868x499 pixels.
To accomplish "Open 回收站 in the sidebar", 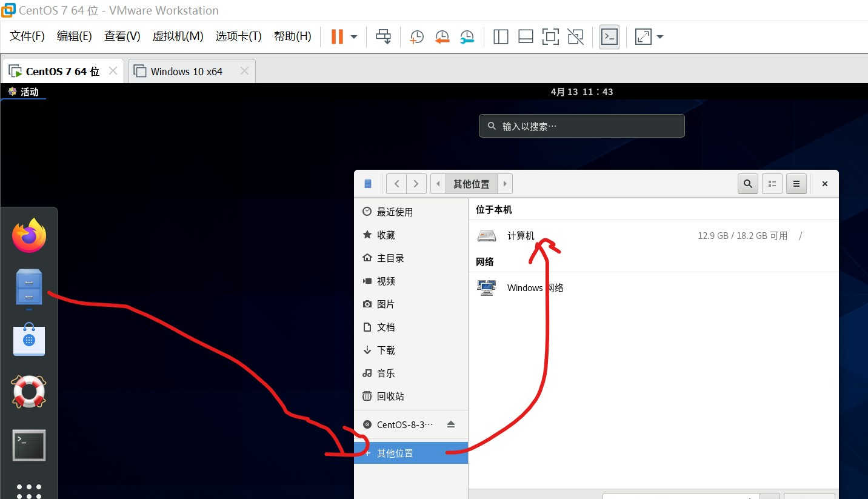I will (x=411, y=396).
